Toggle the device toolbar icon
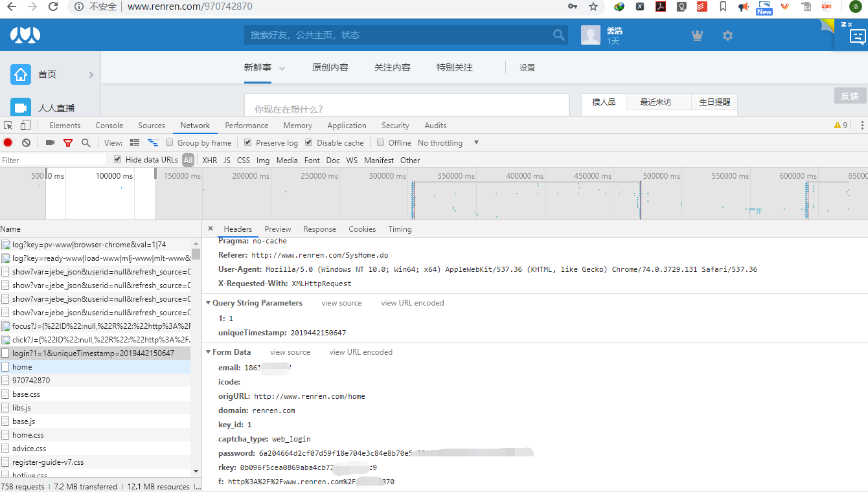This screenshot has width=868, height=492. 25,126
